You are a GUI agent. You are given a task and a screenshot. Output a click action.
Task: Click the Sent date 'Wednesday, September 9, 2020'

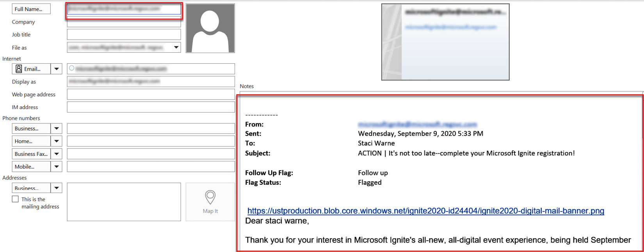pyautogui.click(x=420, y=134)
